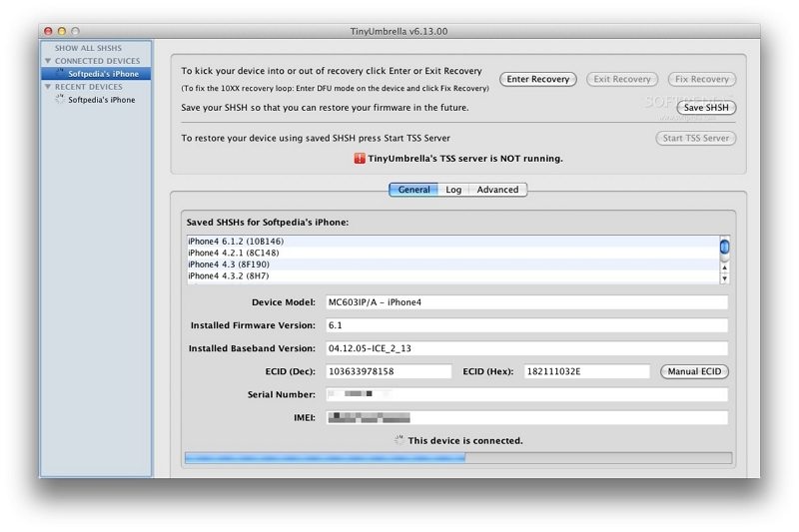The height and width of the screenshot is (532, 799).
Task: Open the Log tab
Action: point(453,190)
